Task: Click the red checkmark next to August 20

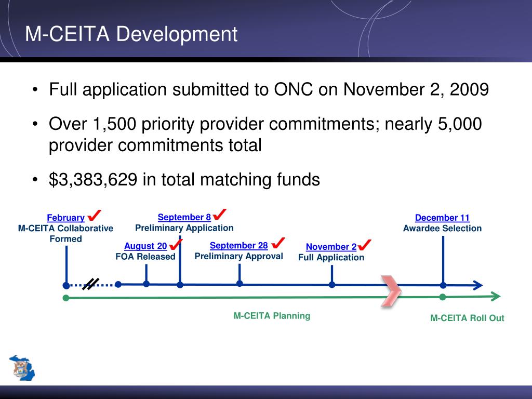Action: [176, 244]
